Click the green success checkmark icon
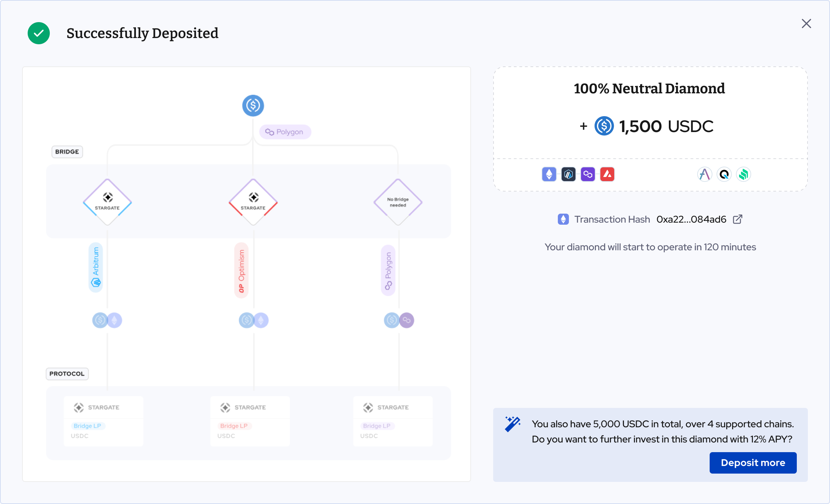 coord(39,33)
